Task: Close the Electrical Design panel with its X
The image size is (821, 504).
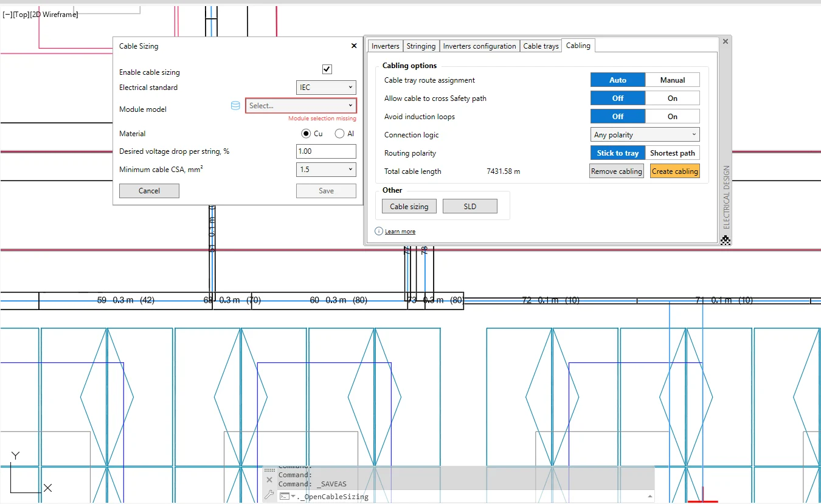Action: [x=725, y=41]
